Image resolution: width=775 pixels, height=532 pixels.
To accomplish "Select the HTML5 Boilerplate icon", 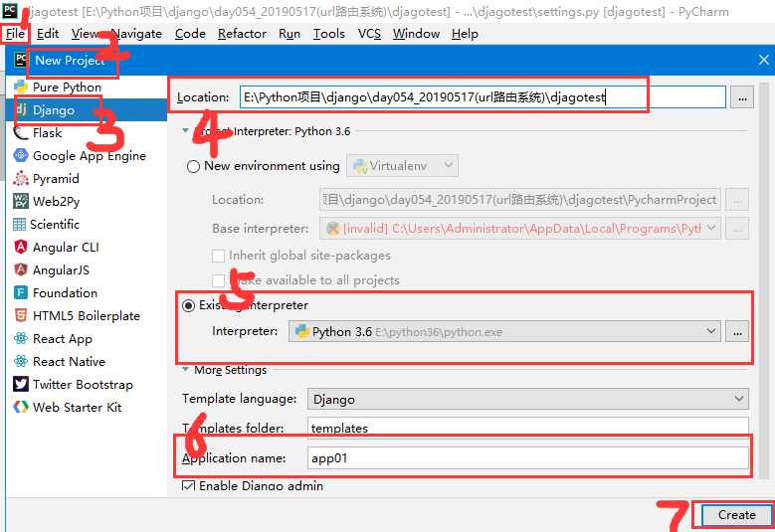I will tap(21, 315).
